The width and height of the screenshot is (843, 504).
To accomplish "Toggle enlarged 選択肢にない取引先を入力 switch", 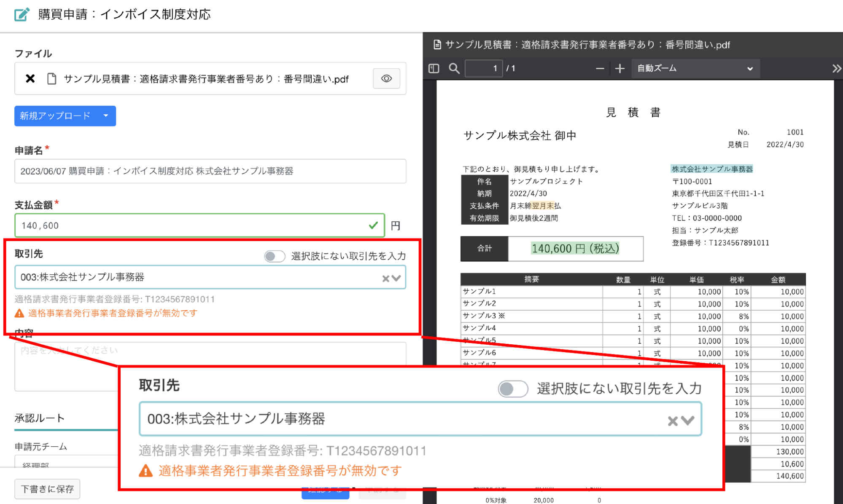I will 512,389.
